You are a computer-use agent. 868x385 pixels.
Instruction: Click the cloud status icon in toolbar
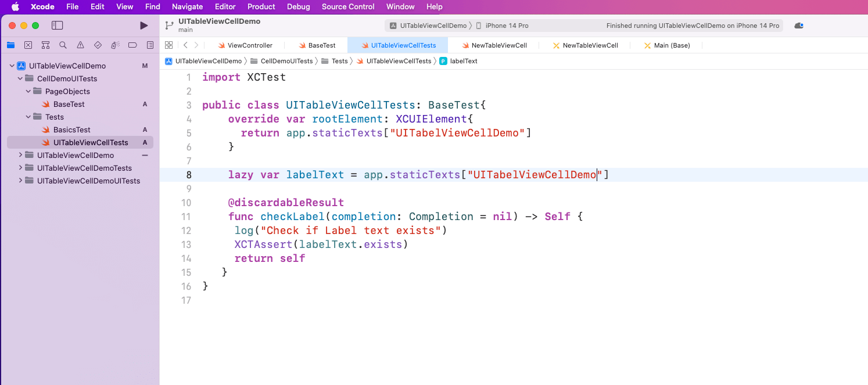coord(798,25)
